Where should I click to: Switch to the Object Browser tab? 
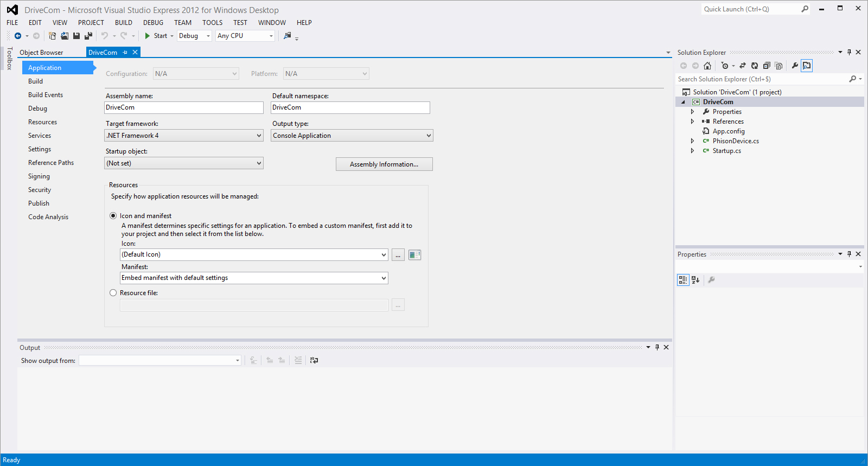[x=42, y=53]
